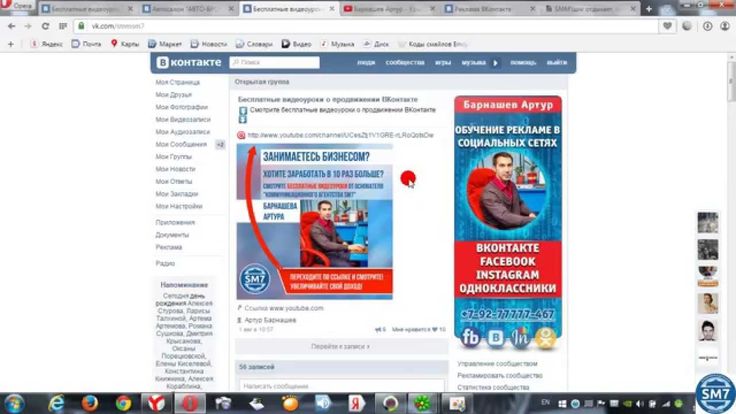Open the Opera menu button
Screen dimensions: 736x414
(16, 5)
